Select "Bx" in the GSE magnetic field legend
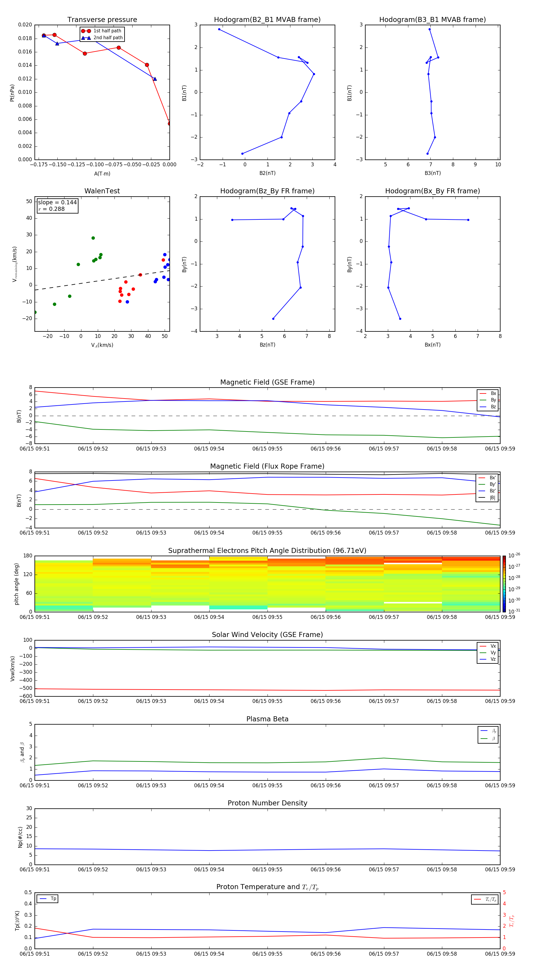This screenshot has width=535, height=980. [x=488, y=393]
